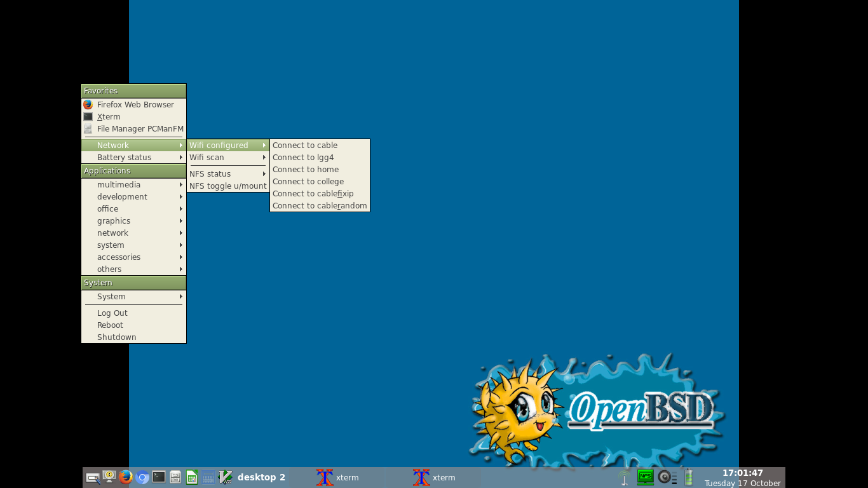The height and width of the screenshot is (488, 868).
Task: Click the clock showing 17:01:47
Action: click(742, 473)
